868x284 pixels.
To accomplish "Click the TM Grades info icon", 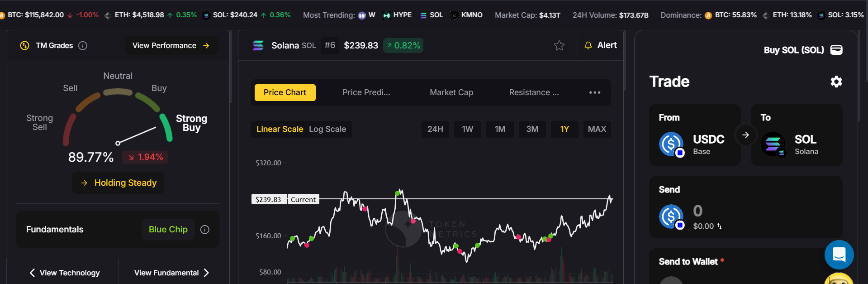I will click(83, 46).
